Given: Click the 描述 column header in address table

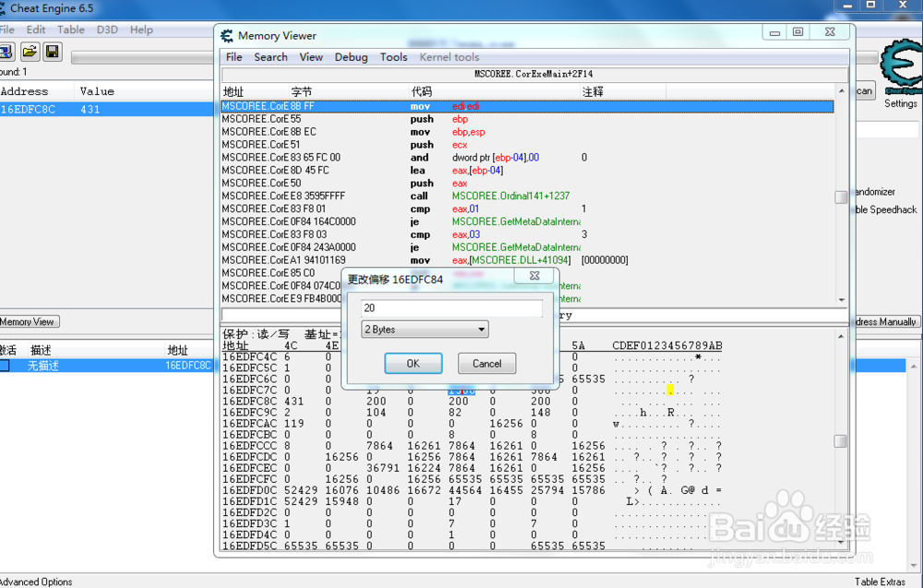Looking at the screenshot, I should (x=41, y=350).
